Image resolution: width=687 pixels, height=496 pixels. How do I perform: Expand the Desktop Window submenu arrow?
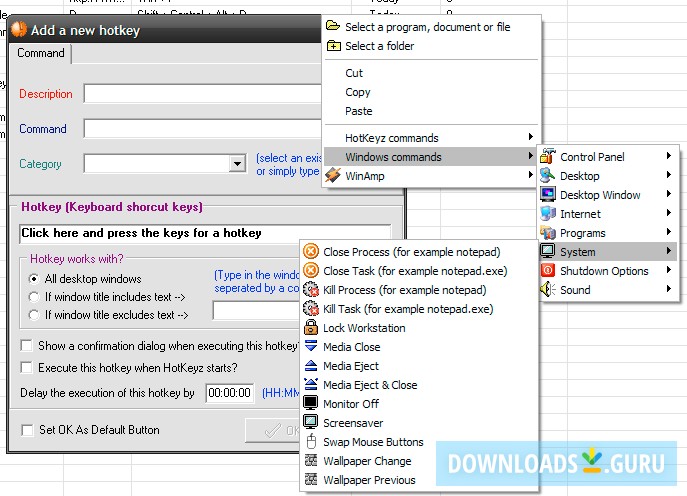(669, 194)
